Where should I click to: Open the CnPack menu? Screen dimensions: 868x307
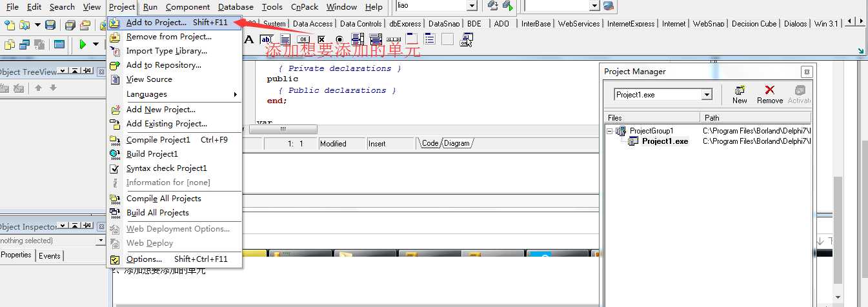click(x=305, y=7)
